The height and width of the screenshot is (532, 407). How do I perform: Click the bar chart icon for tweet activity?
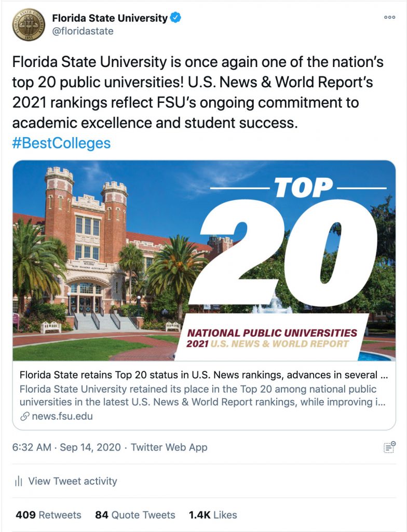tap(19, 481)
